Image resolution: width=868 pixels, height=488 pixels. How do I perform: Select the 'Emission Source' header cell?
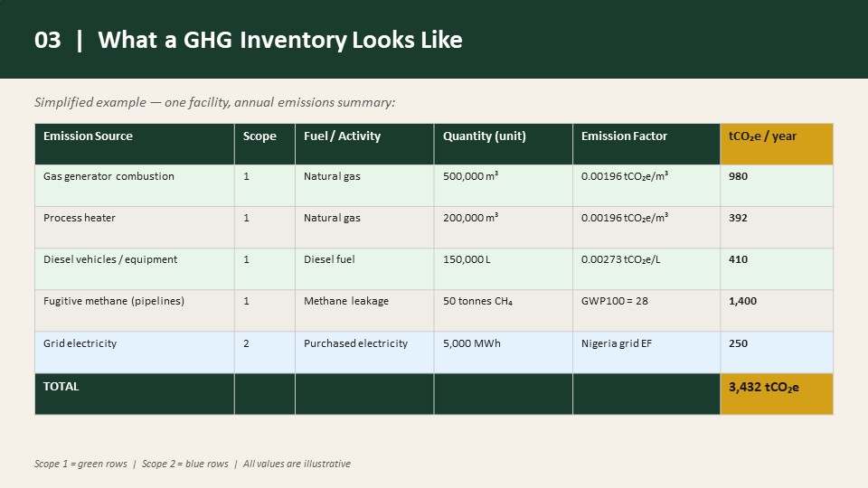(x=135, y=144)
